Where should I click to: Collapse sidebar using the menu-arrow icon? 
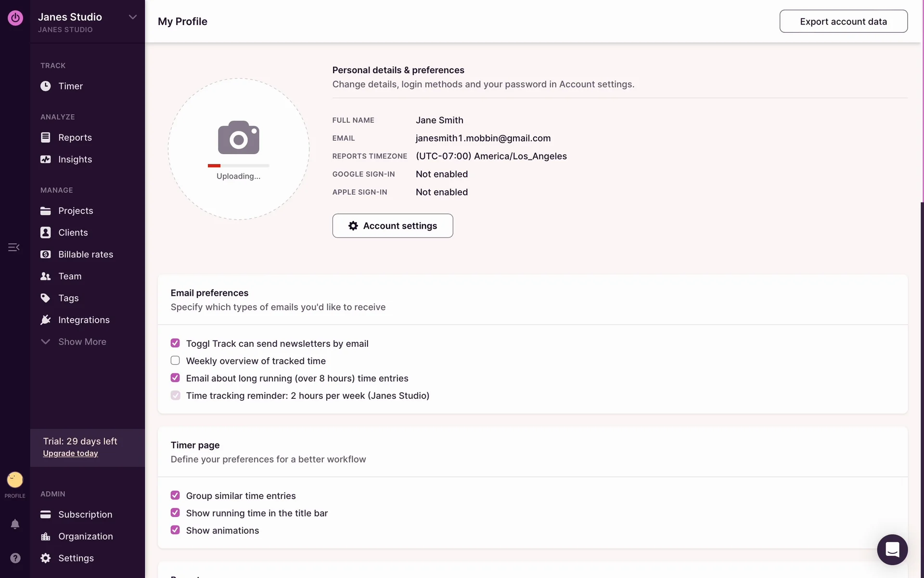[x=13, y=247]
